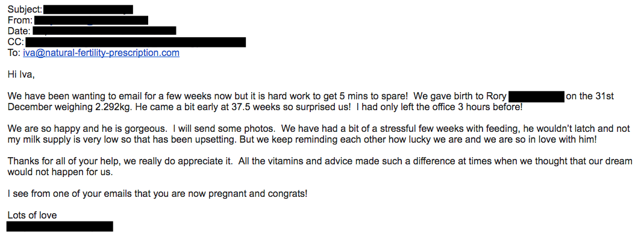
Task: Click the CC: header label
Action: (16, 42)
